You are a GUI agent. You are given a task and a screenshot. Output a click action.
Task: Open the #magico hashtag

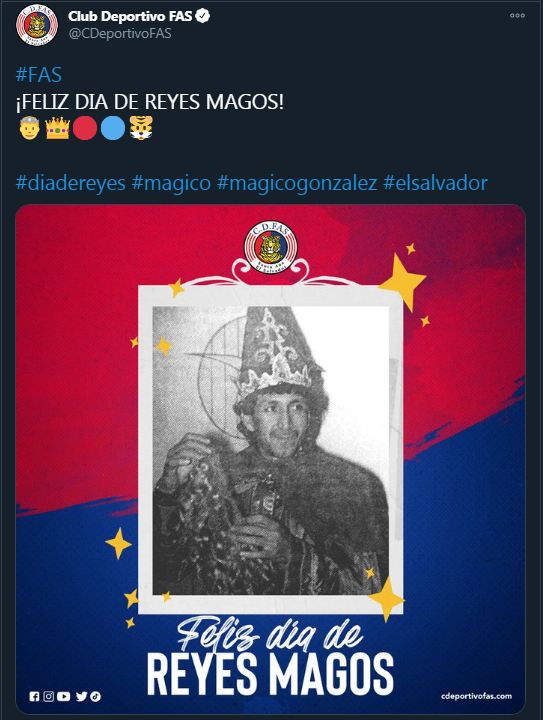[171, 183]
